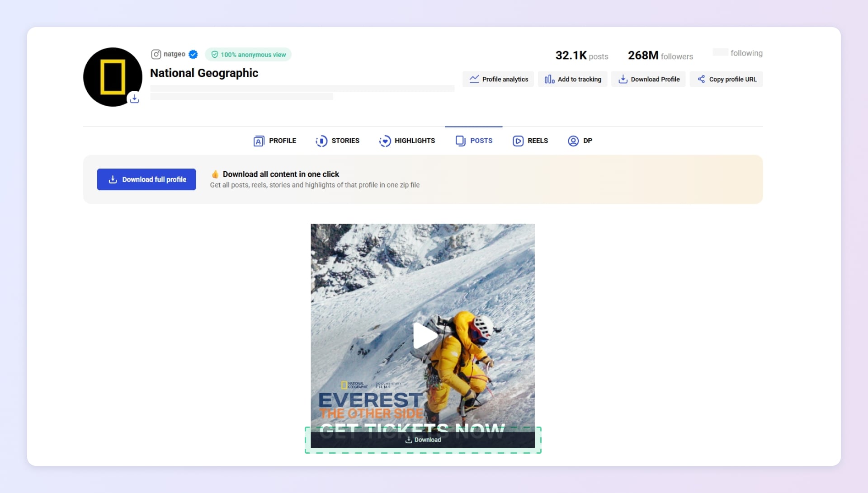Image resolution: width=868 pixels, height=493 pixels.
Task: Open the National Geographic profile picture
Action: 113,77
